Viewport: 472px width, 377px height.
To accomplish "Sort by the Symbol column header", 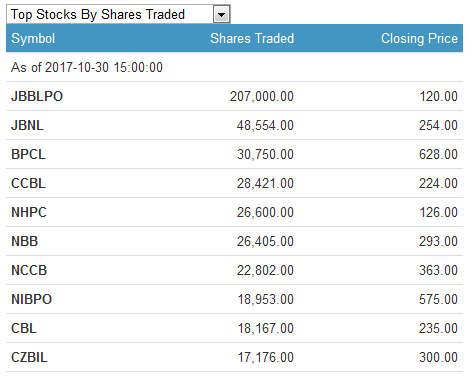I will (33, 38).
